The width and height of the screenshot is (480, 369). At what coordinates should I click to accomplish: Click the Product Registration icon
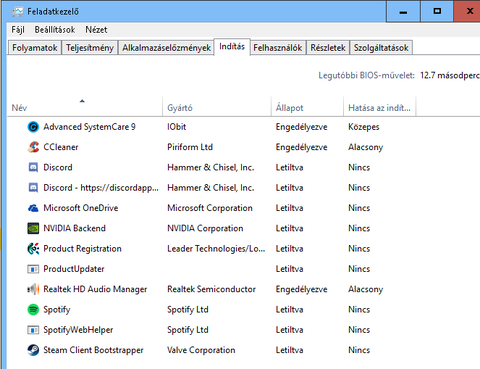click(33, 249)
